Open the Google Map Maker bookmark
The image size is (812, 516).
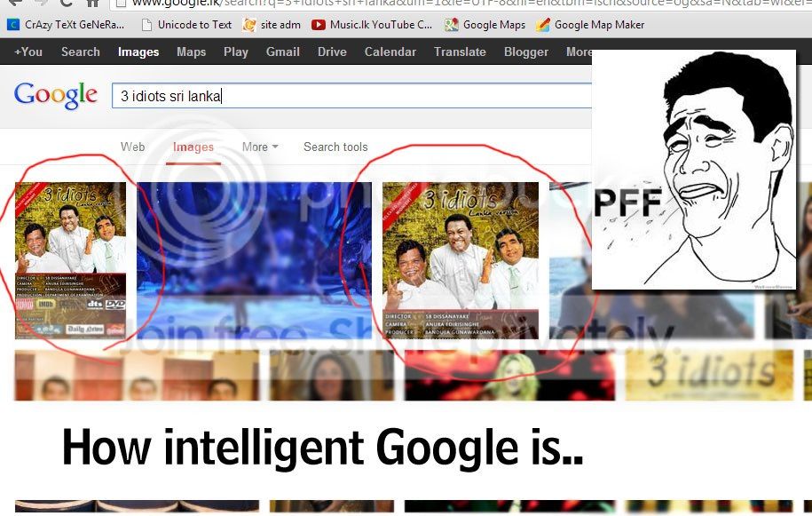click(590, 24)
